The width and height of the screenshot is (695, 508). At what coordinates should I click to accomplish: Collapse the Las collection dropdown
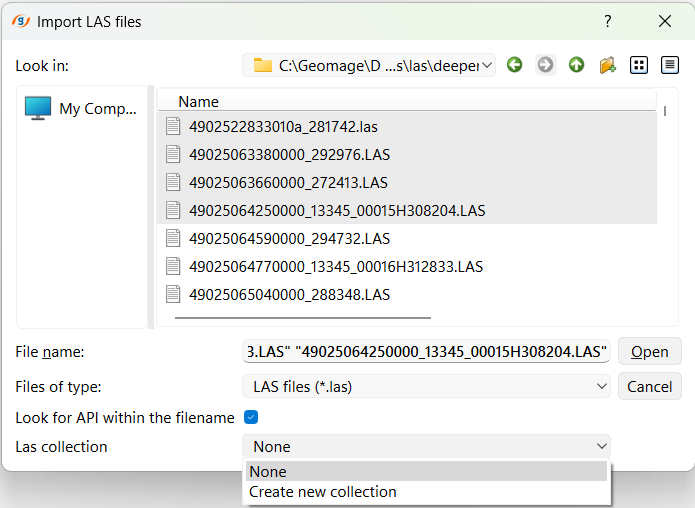(426, 446)
